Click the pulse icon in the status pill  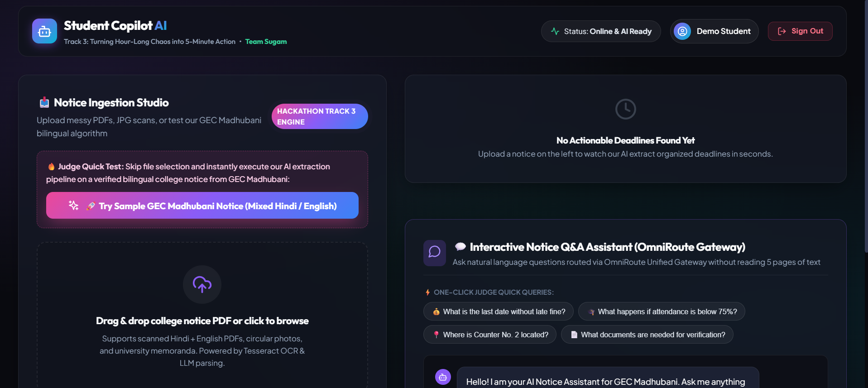click(555, 31)
